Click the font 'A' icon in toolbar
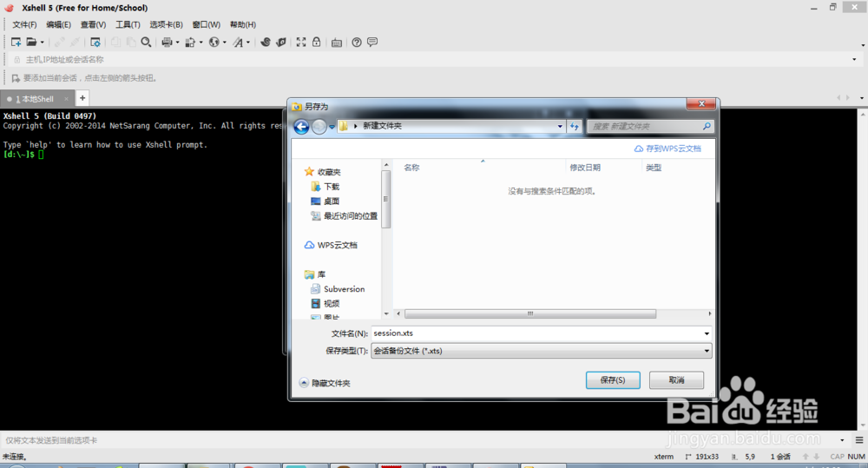868x468 pixels. (x=238, y=42)
